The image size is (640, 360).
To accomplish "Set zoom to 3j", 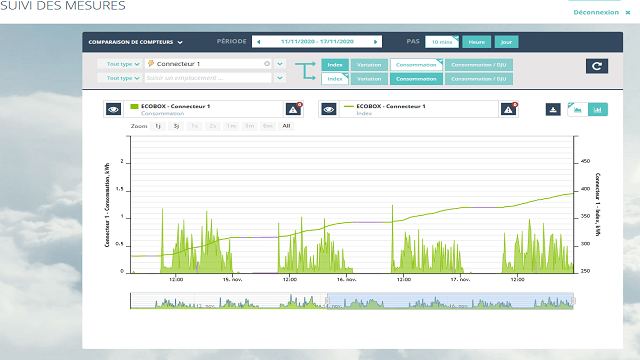I will coord(176,126).
